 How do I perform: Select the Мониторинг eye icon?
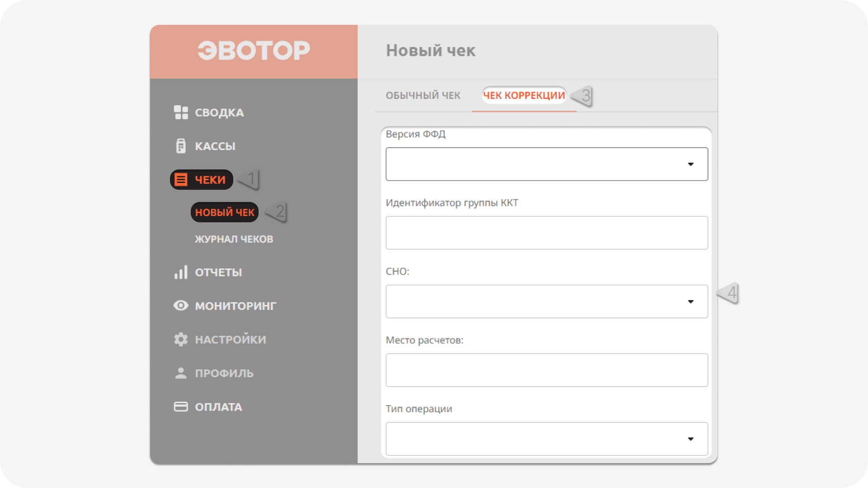[181, 305]
